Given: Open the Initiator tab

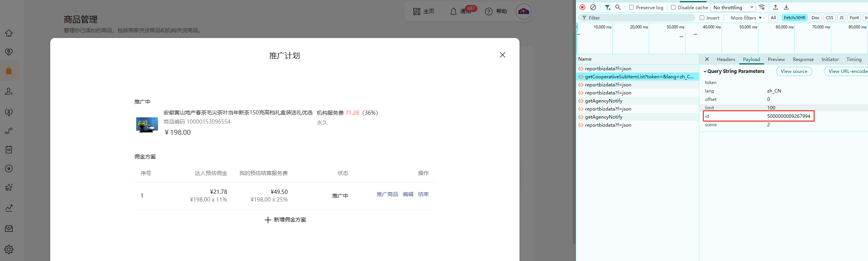Looking at the screenshot, I should [x=830, y=59].
